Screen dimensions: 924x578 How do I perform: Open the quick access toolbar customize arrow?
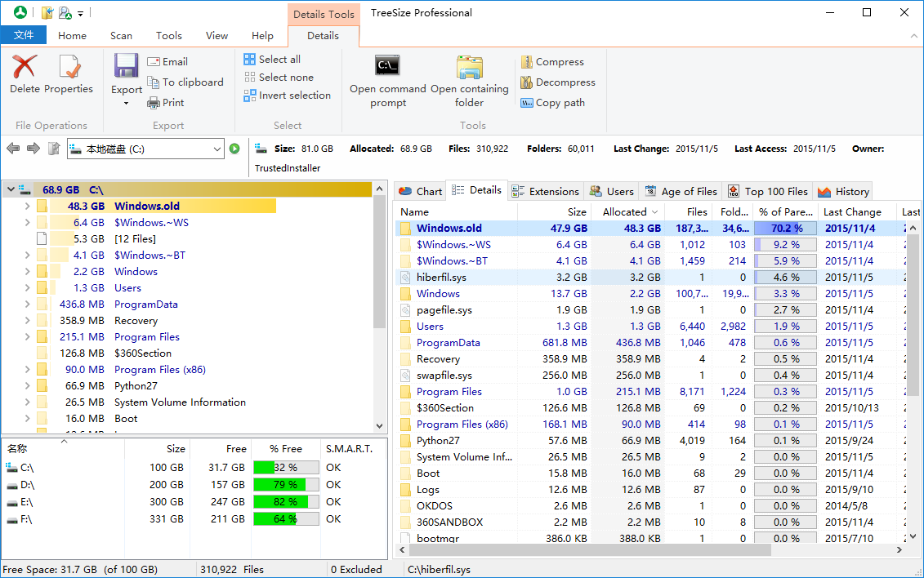coord(80,13)
